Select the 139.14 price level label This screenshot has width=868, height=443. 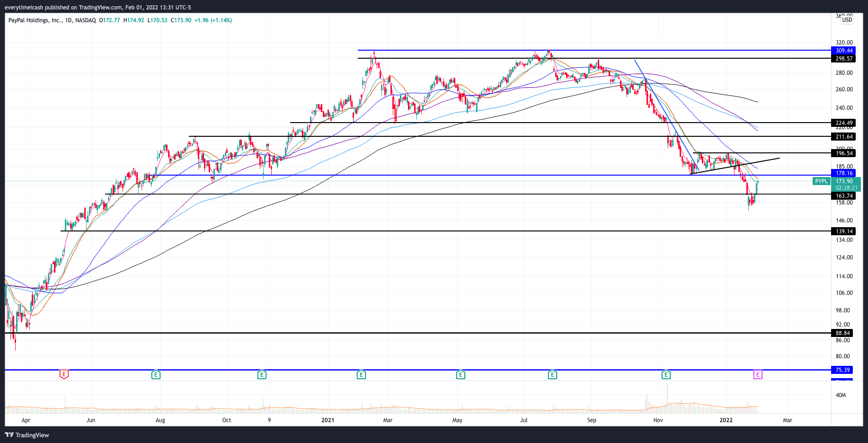[x=844, y=231]
